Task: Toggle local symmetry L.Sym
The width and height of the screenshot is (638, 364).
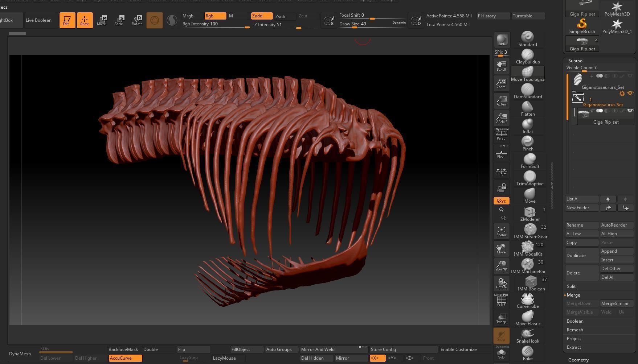Action: tap(501, 171)
